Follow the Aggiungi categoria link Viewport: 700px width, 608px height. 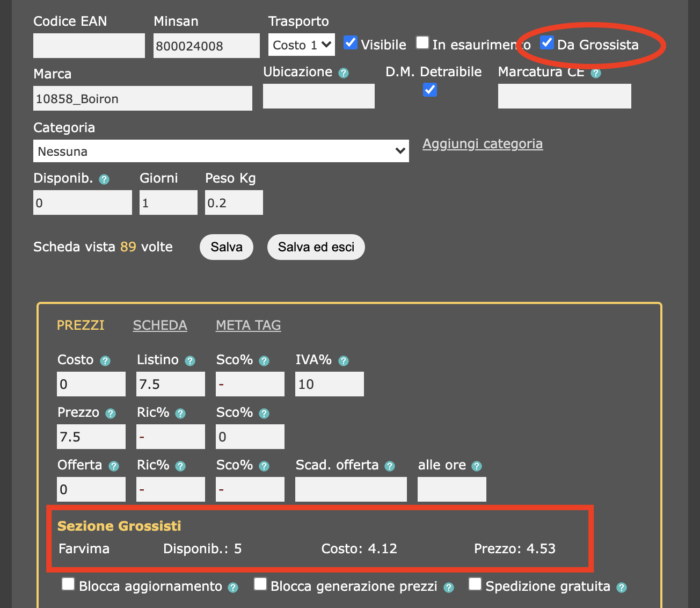482,144
